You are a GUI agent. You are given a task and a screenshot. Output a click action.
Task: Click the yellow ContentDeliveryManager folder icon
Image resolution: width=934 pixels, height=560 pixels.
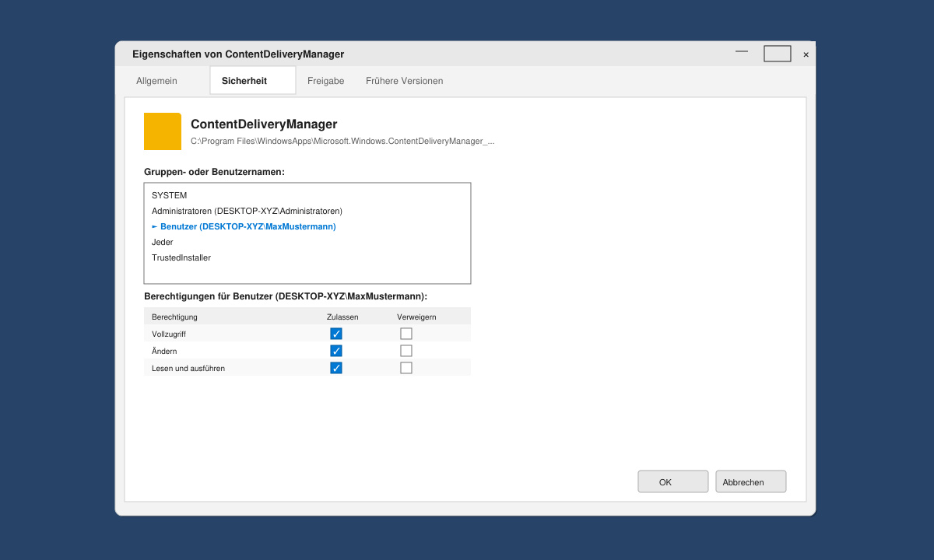coord(163,131)
